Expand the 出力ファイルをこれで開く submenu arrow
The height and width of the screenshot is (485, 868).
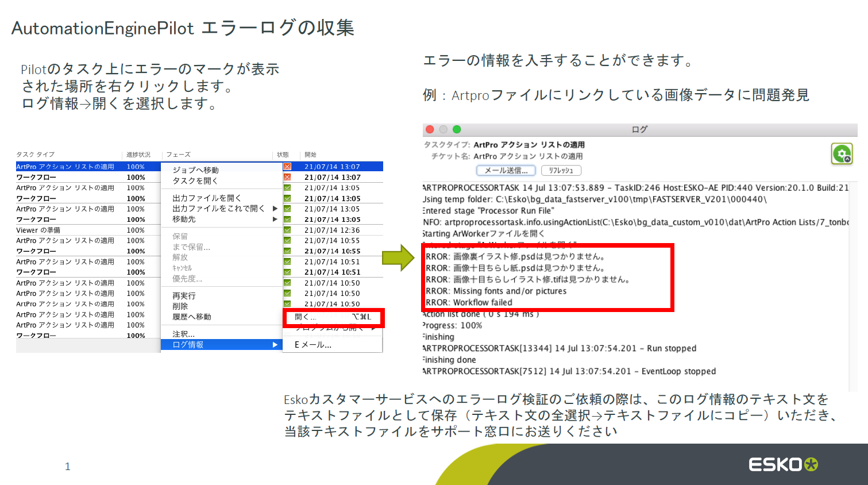[275, 209]
